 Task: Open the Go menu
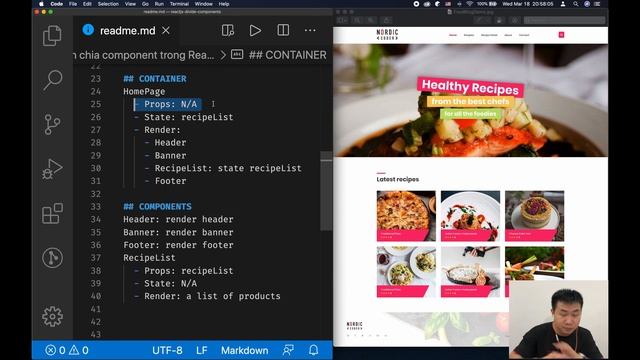[145, 4]
